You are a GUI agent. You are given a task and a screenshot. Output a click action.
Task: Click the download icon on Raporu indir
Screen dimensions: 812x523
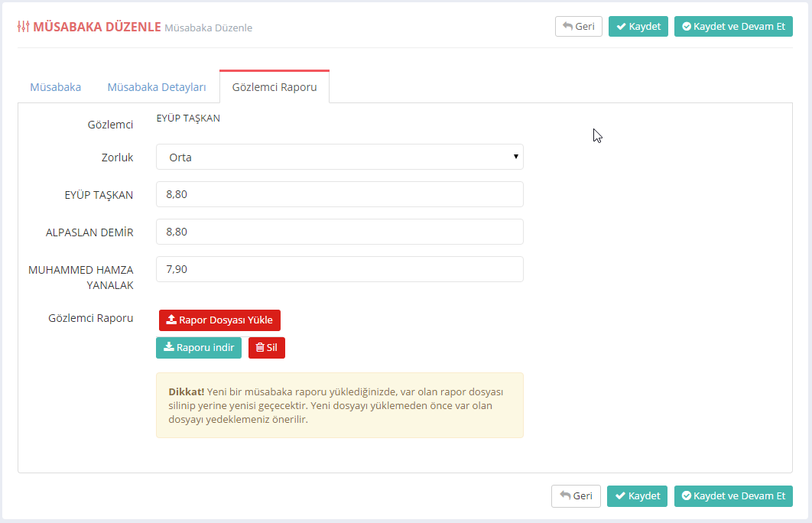point(168,348)
